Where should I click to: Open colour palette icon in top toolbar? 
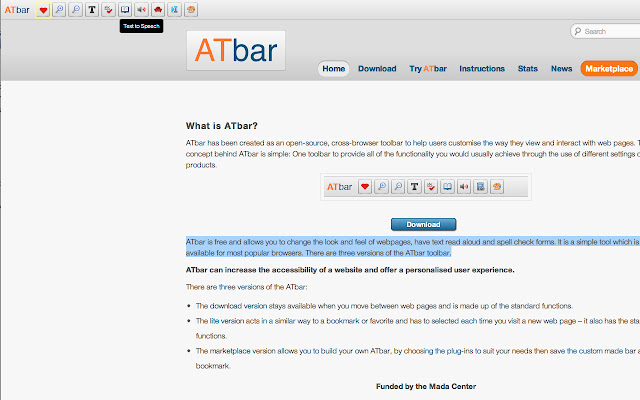pyautogui.click(x=191, y=9)
